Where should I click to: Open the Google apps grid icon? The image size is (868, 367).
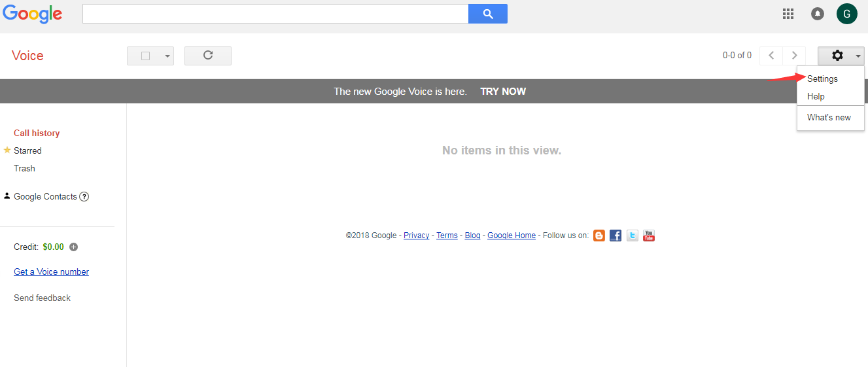pos(788,14)
